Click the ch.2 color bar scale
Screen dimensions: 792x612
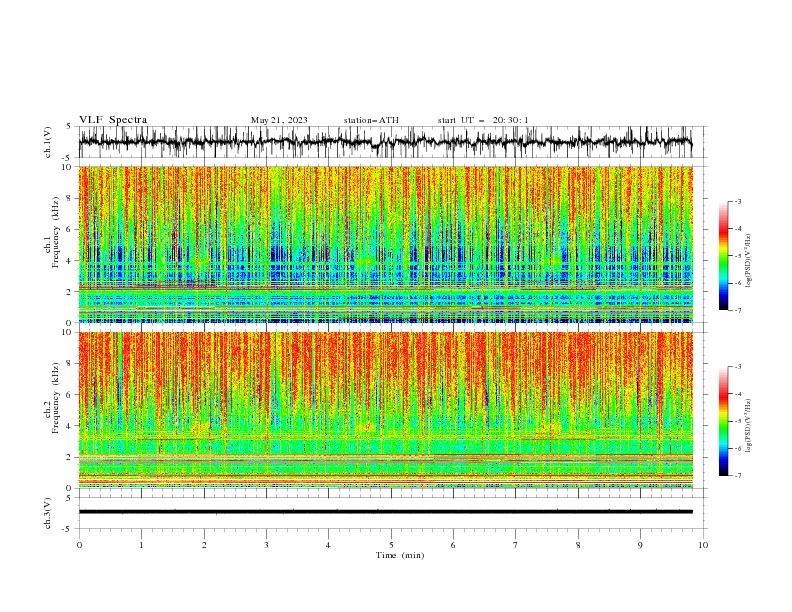pyautogui.click(x=723, y=421)
